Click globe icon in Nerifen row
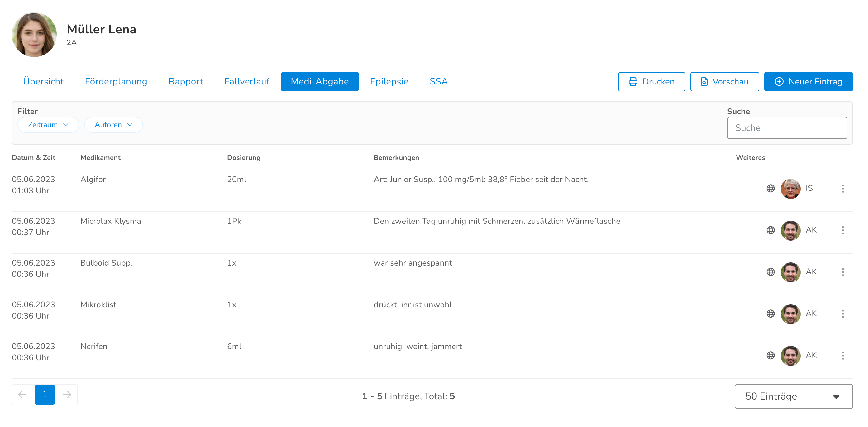This screenshot has height=427, width=868. (770, 356)
